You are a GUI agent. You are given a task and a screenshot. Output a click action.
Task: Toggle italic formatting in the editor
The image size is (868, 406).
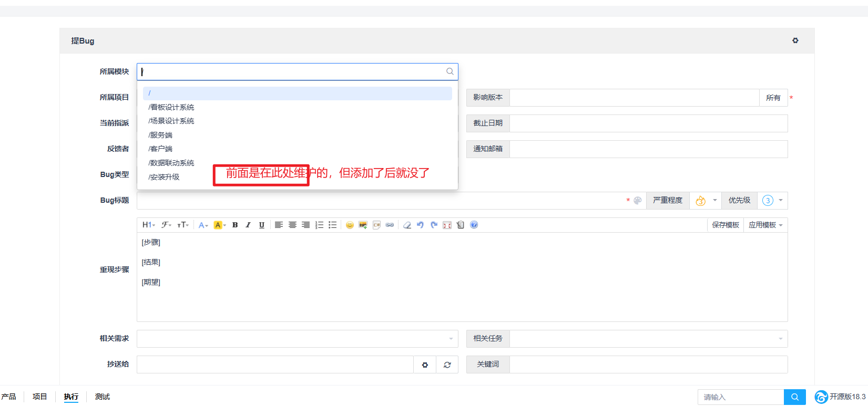coord(248,225)
